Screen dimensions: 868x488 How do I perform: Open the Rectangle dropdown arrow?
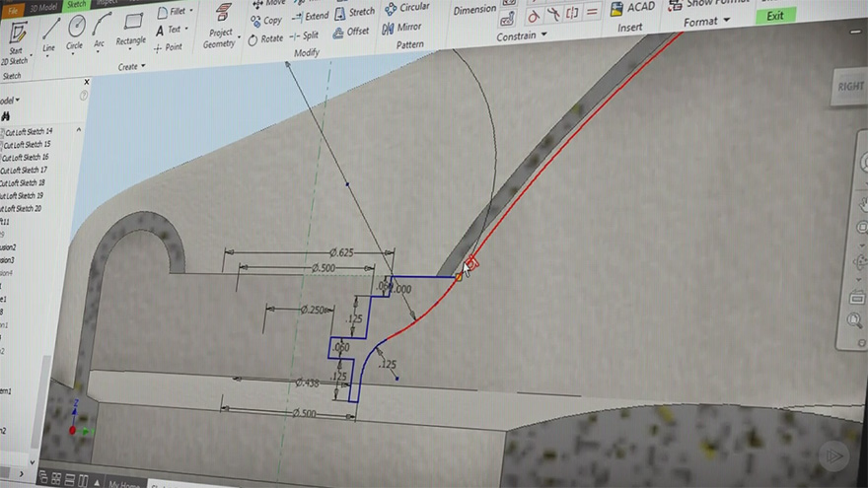click(130, 49)
